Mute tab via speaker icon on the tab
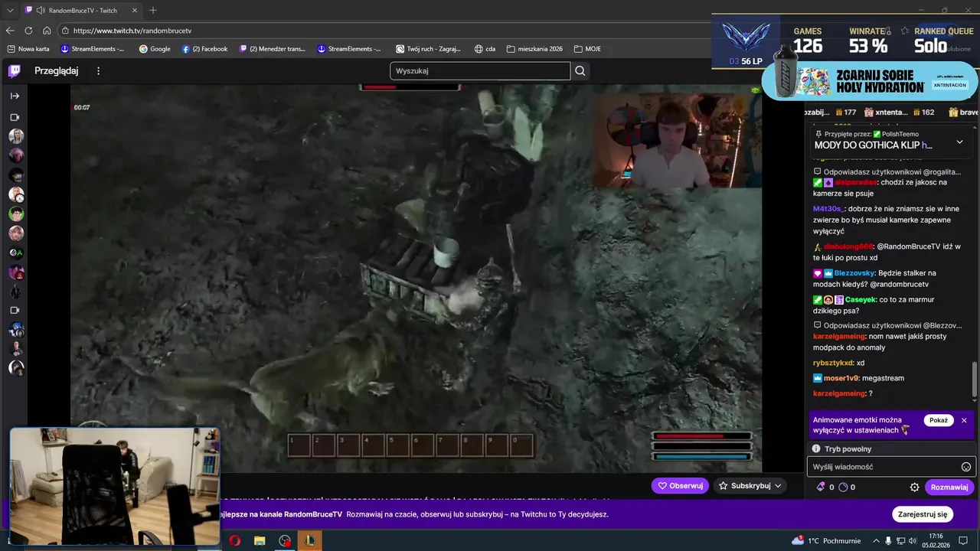 (40, 11)
